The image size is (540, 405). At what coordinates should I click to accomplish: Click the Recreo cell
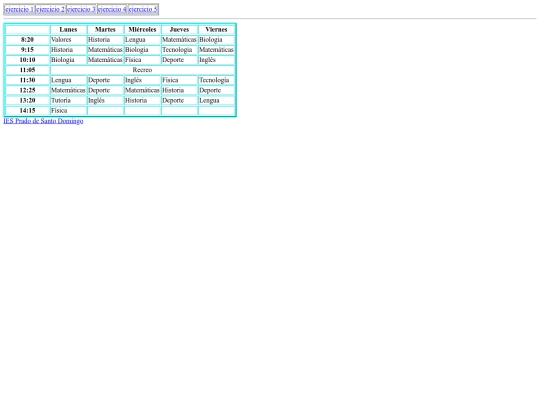pos(142,70)
